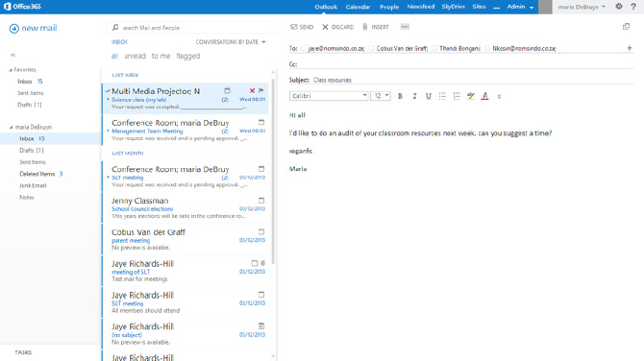Tick checkbox beside jaye@nomsindo.co.za recipient
The height and width of the screenshot is (361, 644).
point(304,48)
